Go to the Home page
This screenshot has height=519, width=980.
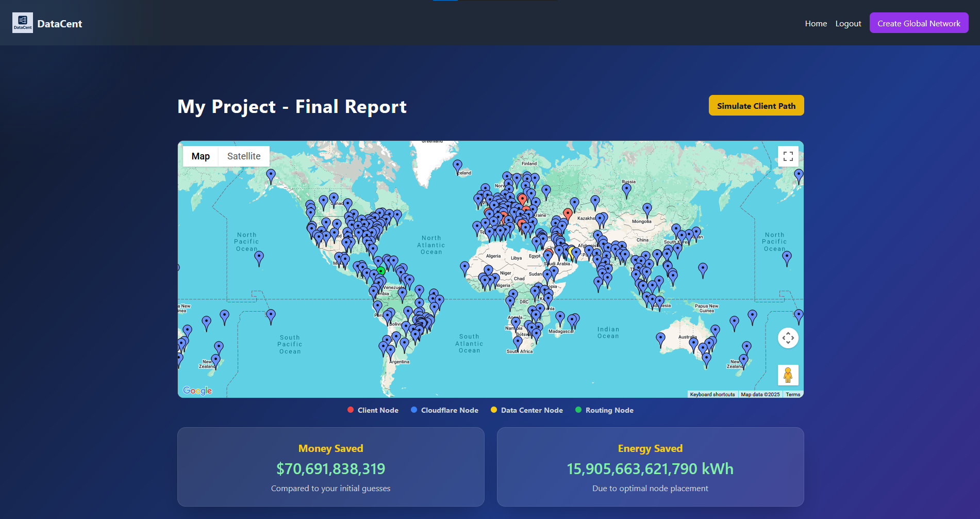(x=816, y=23)
